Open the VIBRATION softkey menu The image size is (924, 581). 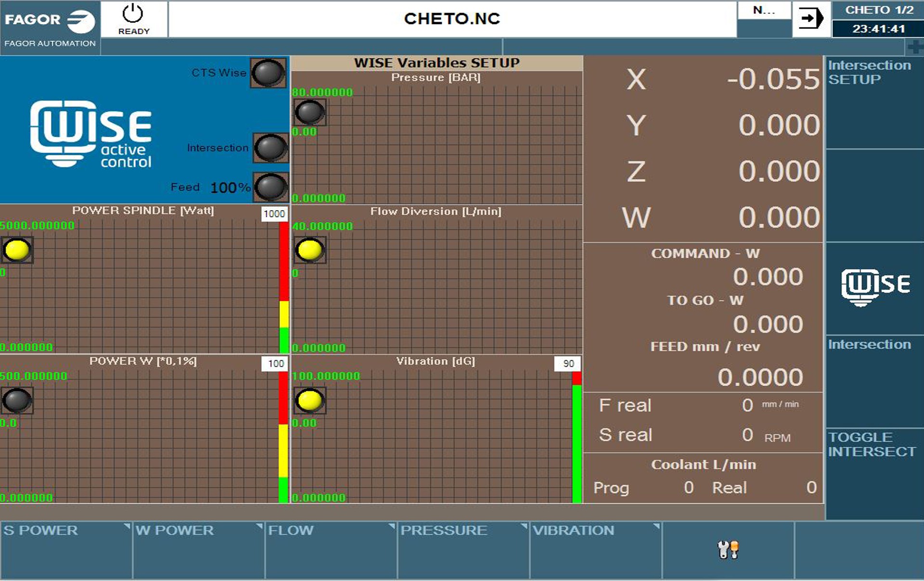595,550
